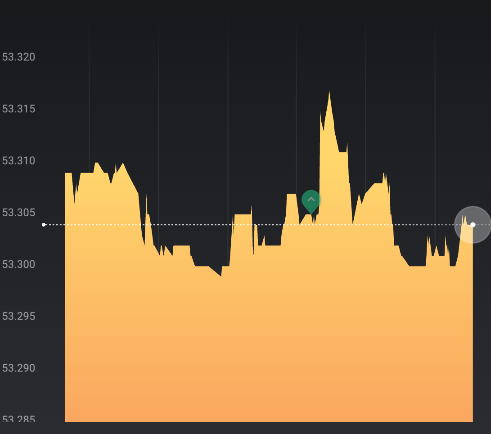
Task: Click the green up-arrow trade marker
Action: pos(311,201)
